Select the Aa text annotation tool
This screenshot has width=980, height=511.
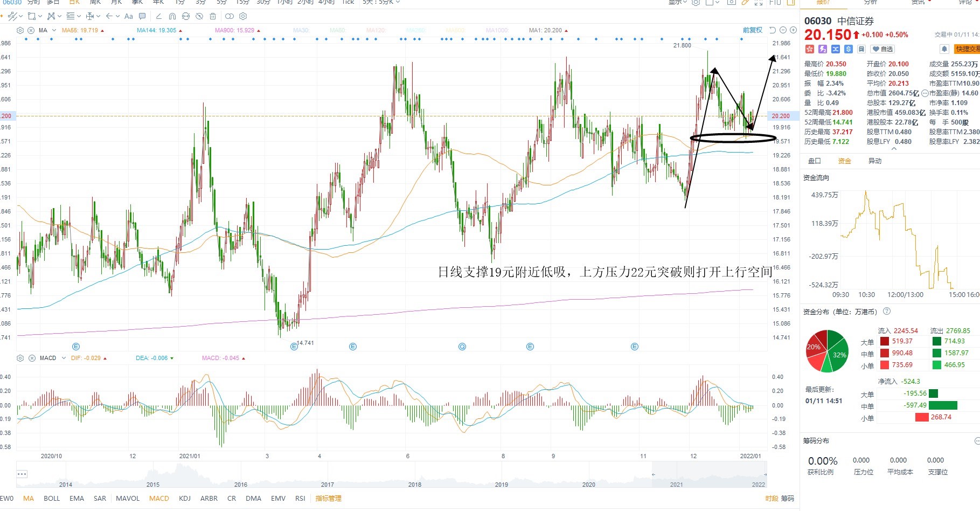[x=129, y=16]
